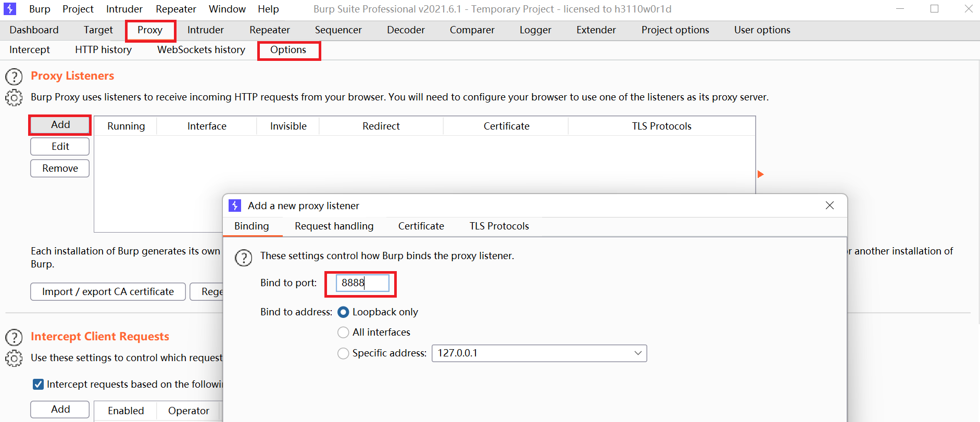Click Remove button for proxy listeners
The height and width of the screenshot is (422, 980).
coord(60,169)
